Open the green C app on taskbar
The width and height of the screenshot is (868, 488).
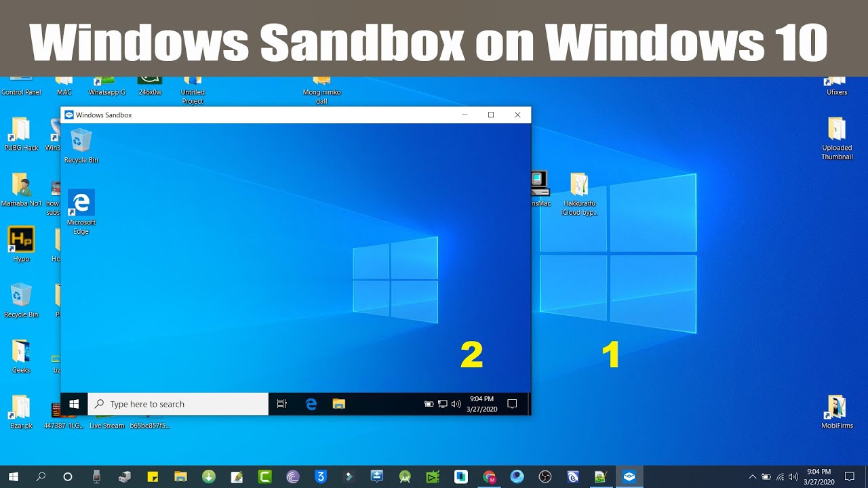pos(265,476)
